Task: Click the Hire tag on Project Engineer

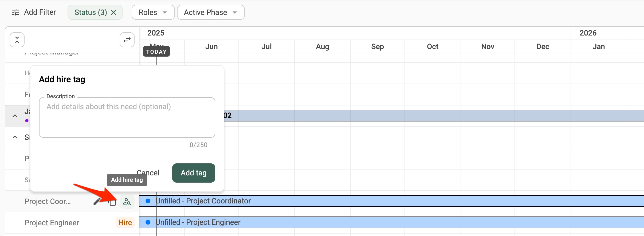Action: pyautogui.click(x=125, y=223)
